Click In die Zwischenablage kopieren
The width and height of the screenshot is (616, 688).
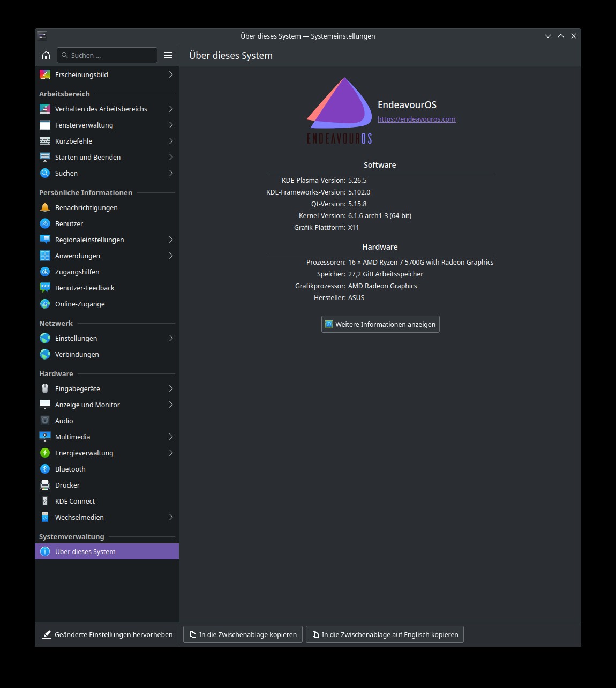click(243, 634)
